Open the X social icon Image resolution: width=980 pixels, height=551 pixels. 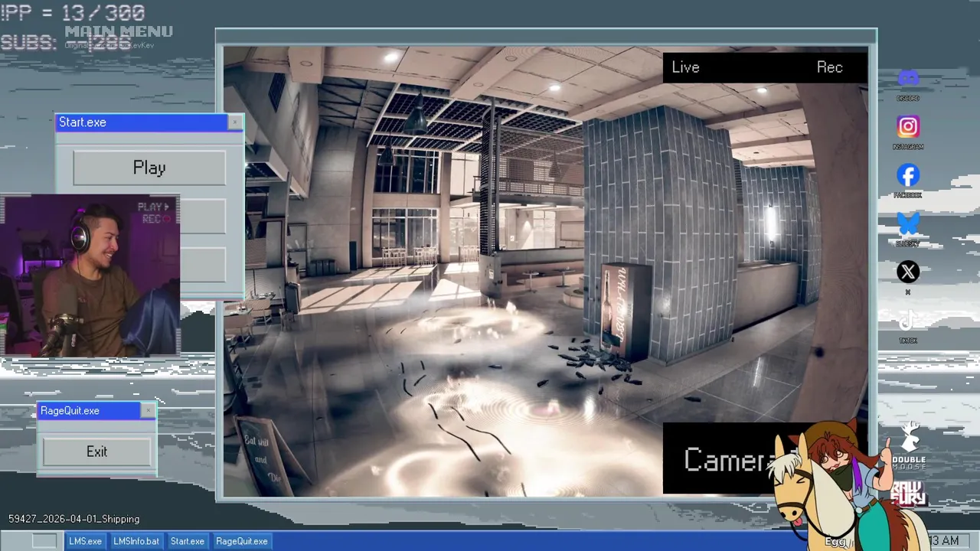pyautogui.click(x=908, y=272)
